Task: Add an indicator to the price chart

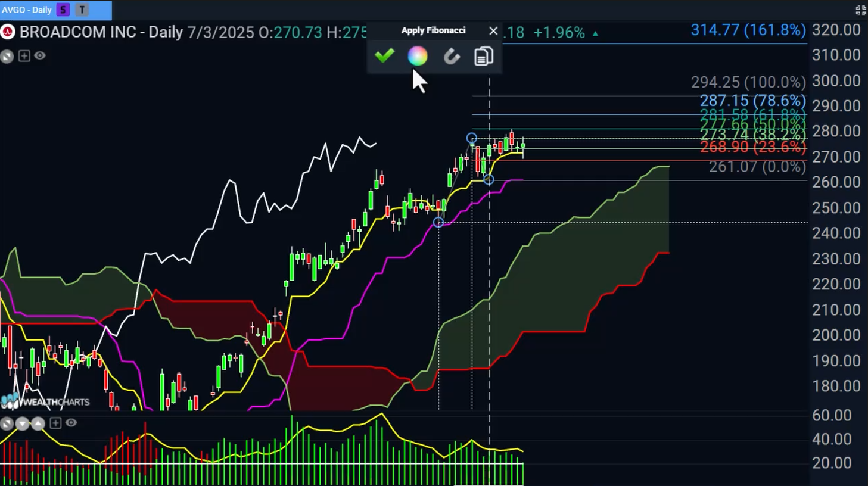Action: coord(24,56)
